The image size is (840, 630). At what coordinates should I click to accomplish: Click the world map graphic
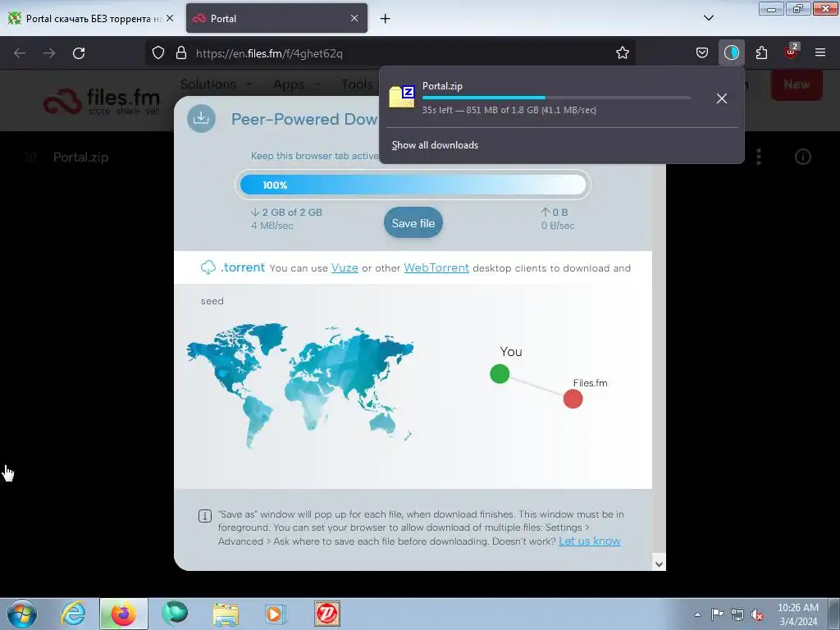pos(300,386)
